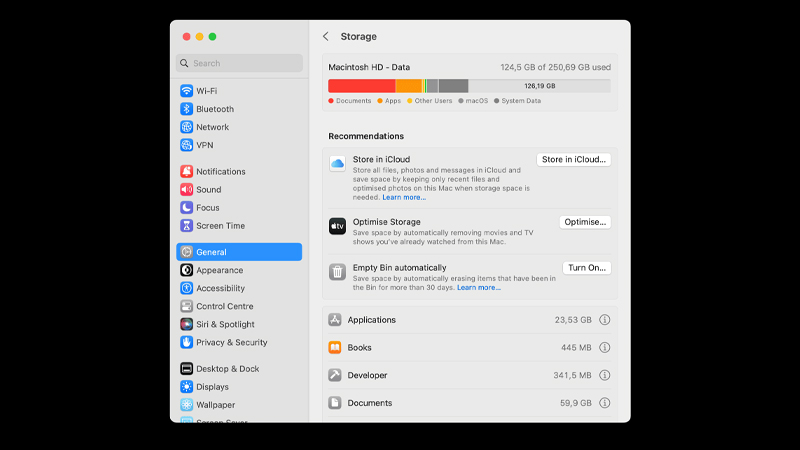Select General in sidebar

tap(239, 252)
